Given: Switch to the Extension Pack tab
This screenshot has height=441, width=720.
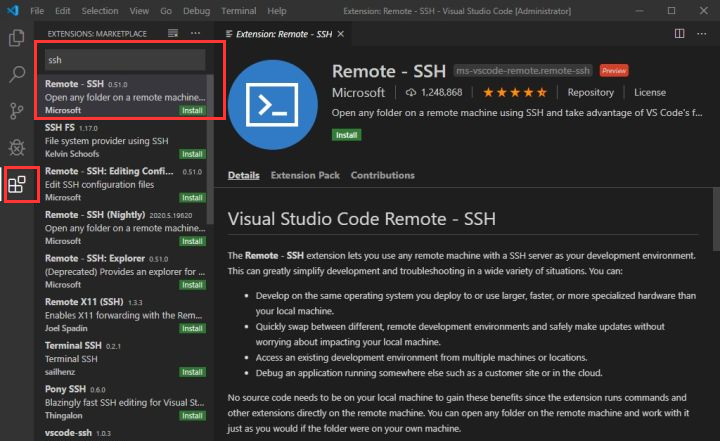Looking at the screenshot, I should pos(305,175).
